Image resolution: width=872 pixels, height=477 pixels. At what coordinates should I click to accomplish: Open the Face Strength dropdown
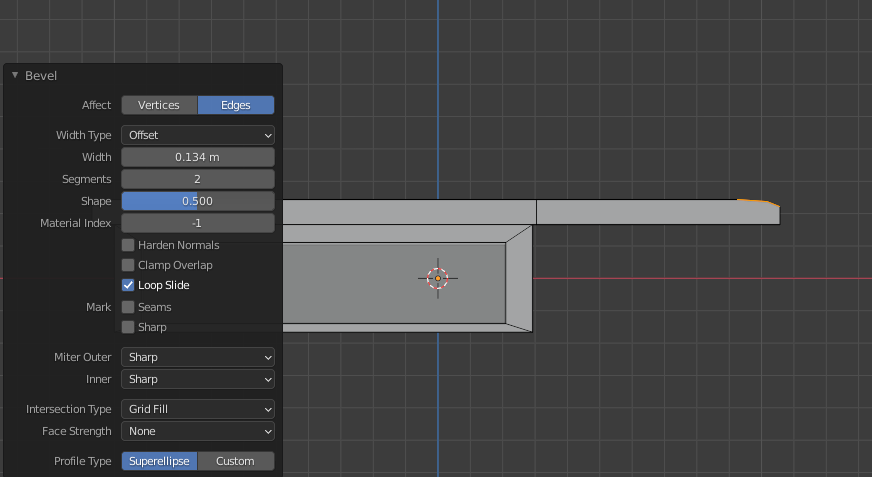coord(198,431)
